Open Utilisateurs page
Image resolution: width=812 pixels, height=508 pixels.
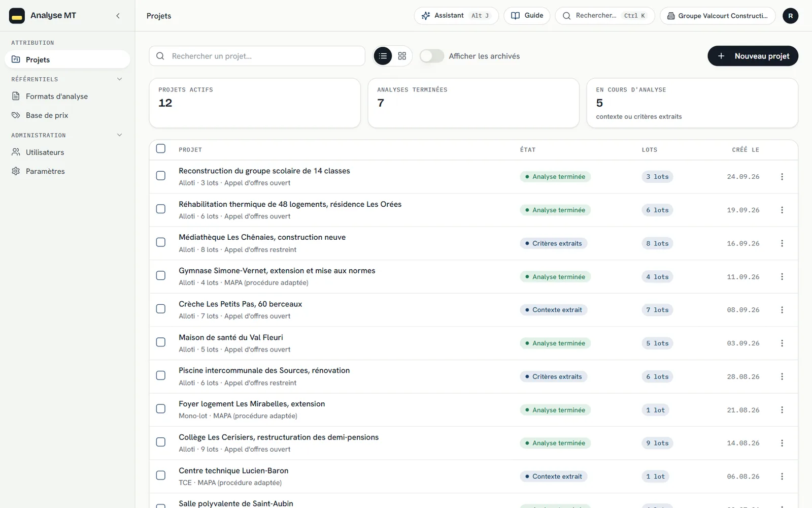click(67, 152)
